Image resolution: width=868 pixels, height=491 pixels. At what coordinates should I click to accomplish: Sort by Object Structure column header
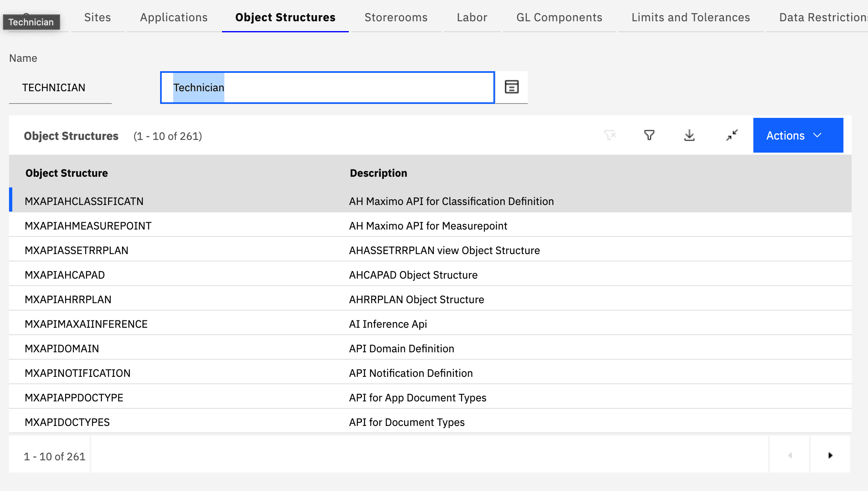[x=67, y=173]
